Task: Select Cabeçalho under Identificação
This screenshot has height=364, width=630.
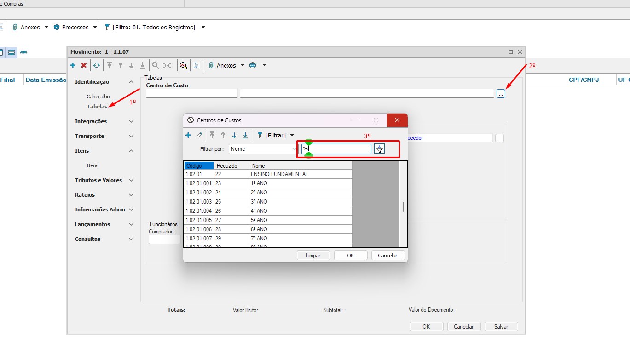Action: tap(98, 97)
